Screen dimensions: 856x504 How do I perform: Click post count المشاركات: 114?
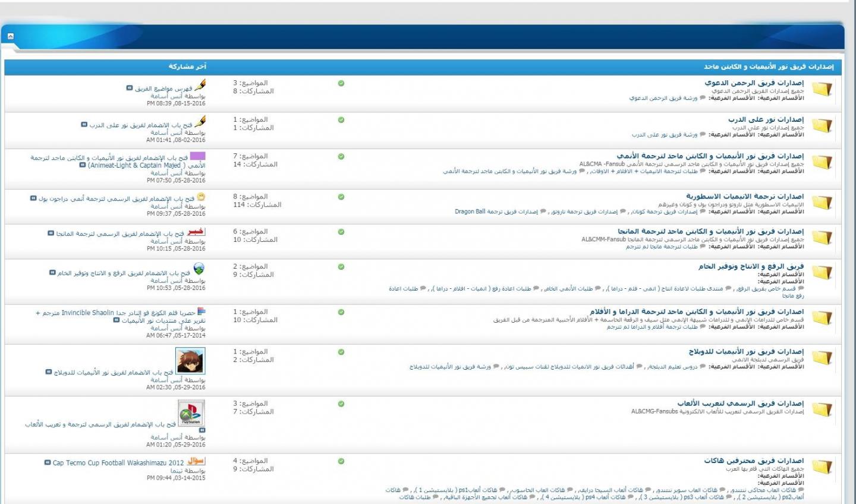point(257,205)
